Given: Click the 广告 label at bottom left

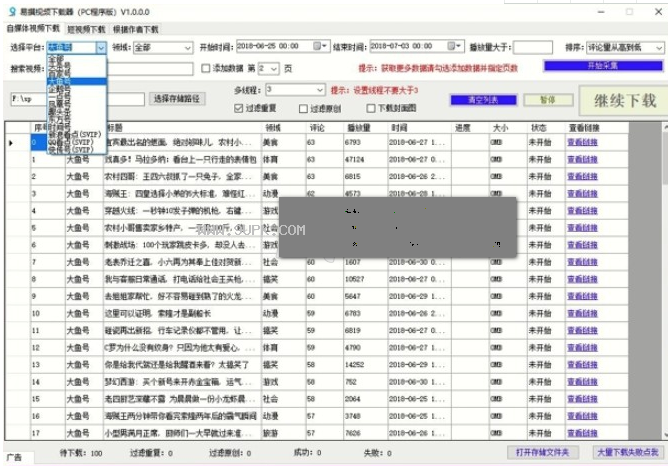Looking at the screenshot, I should coord(14,457).
